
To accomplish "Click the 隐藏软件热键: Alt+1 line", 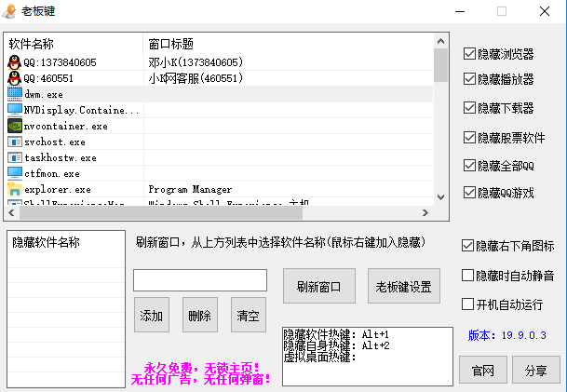I will point(336,334).
